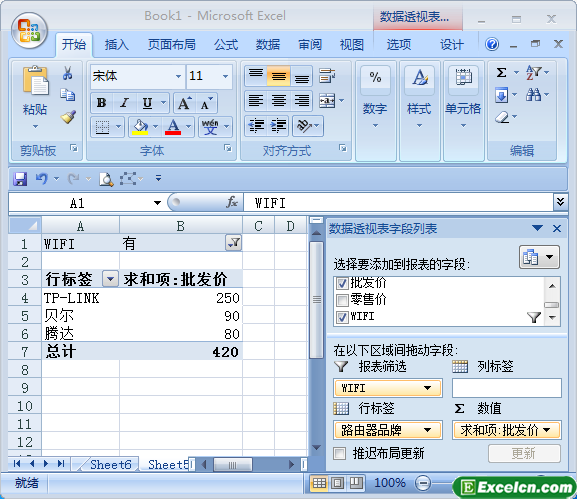Apply red font color button

point(173,127)
